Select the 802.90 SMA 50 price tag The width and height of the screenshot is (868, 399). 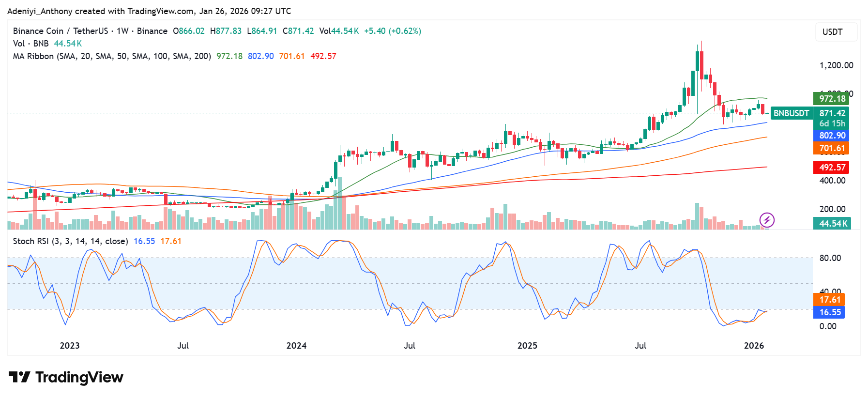832,136
